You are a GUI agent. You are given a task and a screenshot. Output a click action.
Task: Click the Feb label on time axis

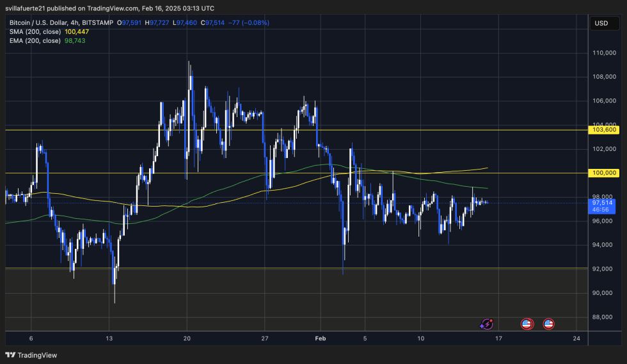321,338
